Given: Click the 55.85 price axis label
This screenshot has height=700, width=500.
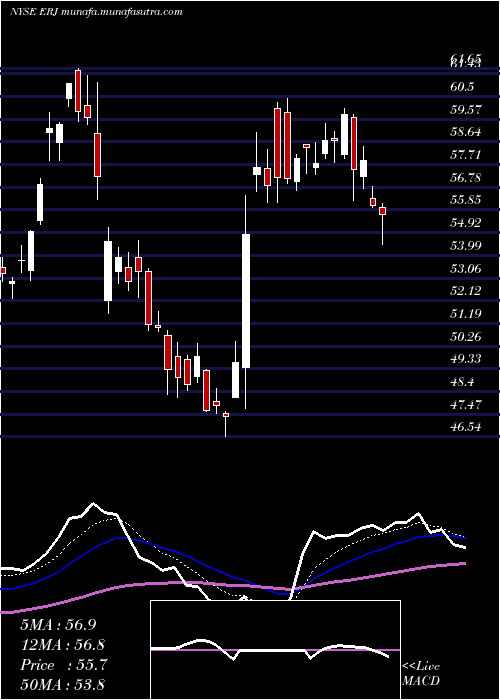Looking at the screenshot, I should [466, 200].
